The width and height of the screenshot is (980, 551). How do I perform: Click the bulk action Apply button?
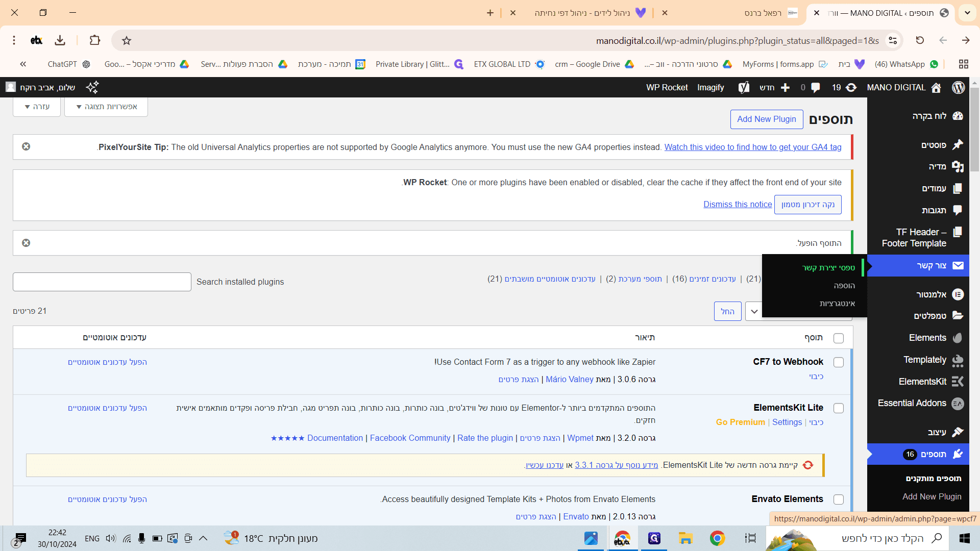pyautogui.click(x=727, y=311)
